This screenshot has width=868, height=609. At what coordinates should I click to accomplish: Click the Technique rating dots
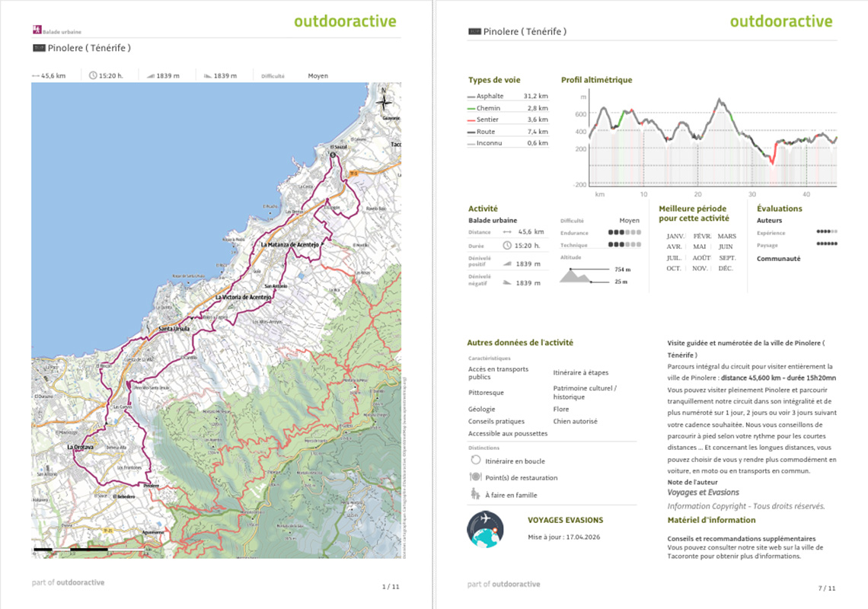click(x=624, y=244)
